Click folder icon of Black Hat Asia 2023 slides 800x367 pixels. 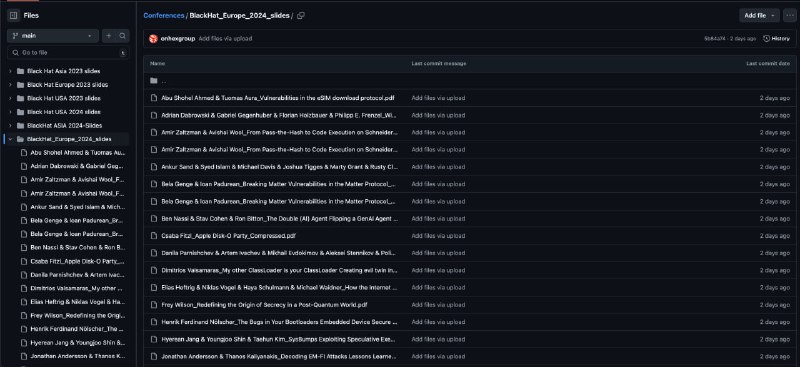[20, 71]
